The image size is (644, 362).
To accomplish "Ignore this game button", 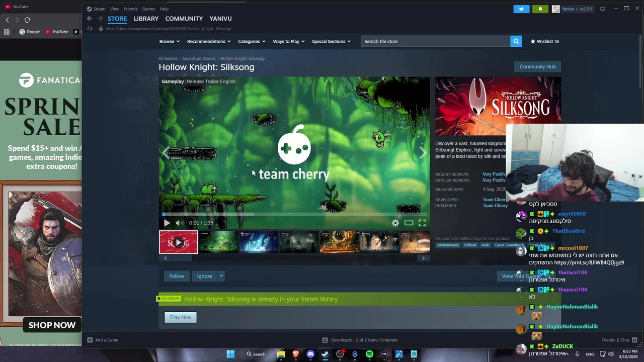I will (204, 276).
